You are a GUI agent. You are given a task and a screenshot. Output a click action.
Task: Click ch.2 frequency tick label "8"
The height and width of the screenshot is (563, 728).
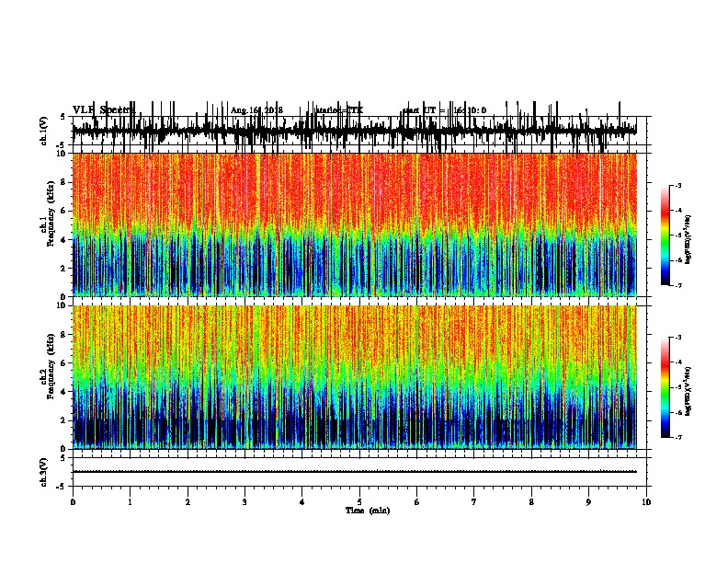tap(65, 335)
